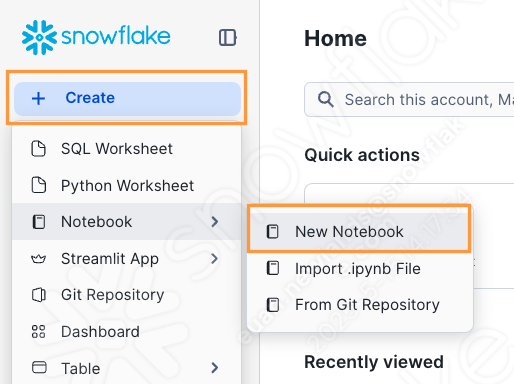Image resolution: width=514 pixels, height=384 pixels.
Task: Click the Create button
Action: 127,98
